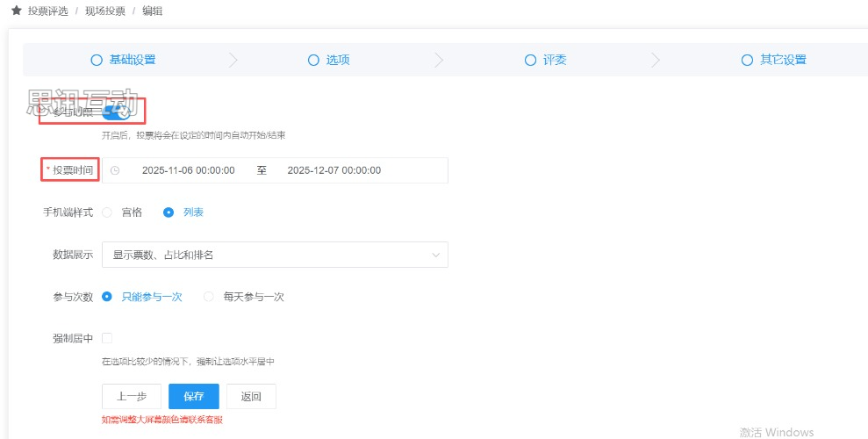This screenshot has width=868, height=439.
Task: Click start date 2025-11-06 00:00:00 field
Action: (188, 170)
